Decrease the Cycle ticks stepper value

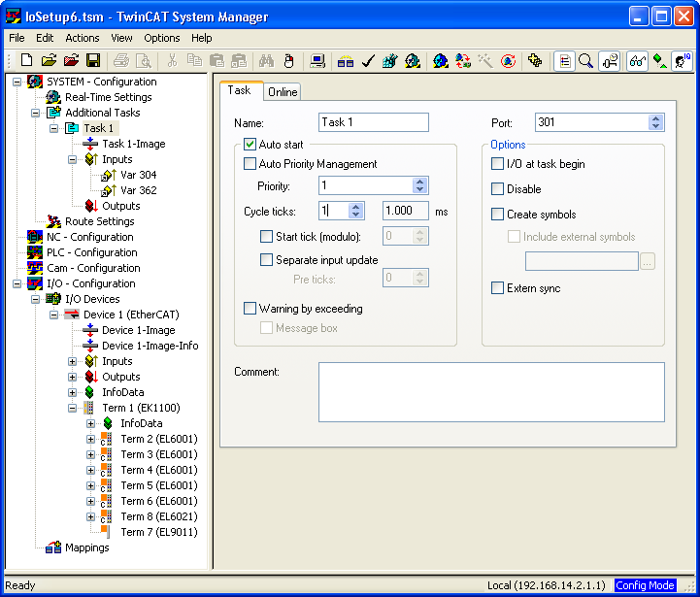pos(355,215)
